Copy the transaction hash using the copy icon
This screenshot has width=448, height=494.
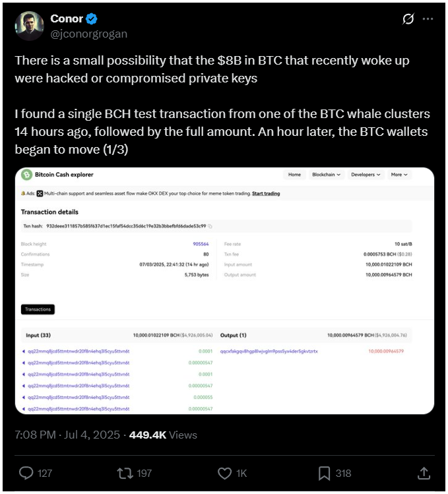pos(210,226)
